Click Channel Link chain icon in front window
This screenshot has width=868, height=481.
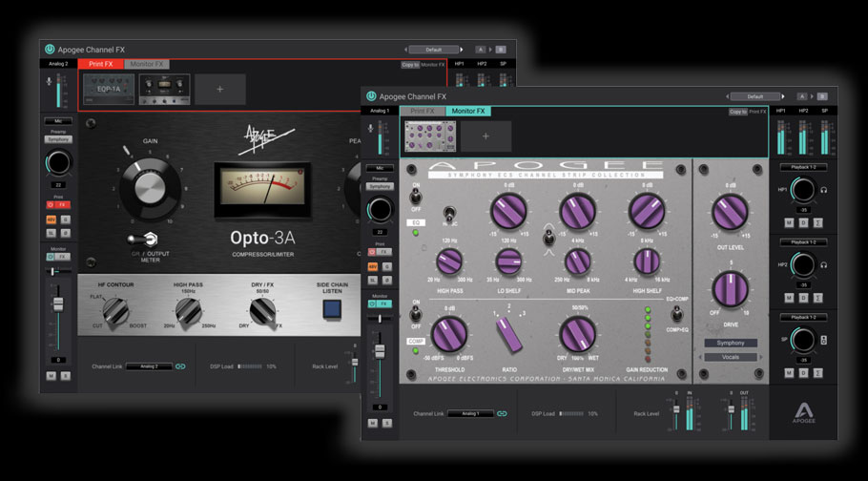click(502, 413)
